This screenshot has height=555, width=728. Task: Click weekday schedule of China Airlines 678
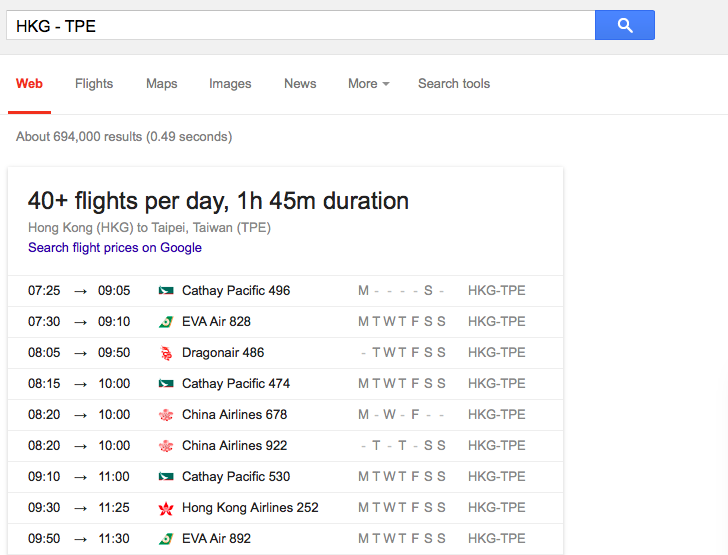click(x=402, y=415)
